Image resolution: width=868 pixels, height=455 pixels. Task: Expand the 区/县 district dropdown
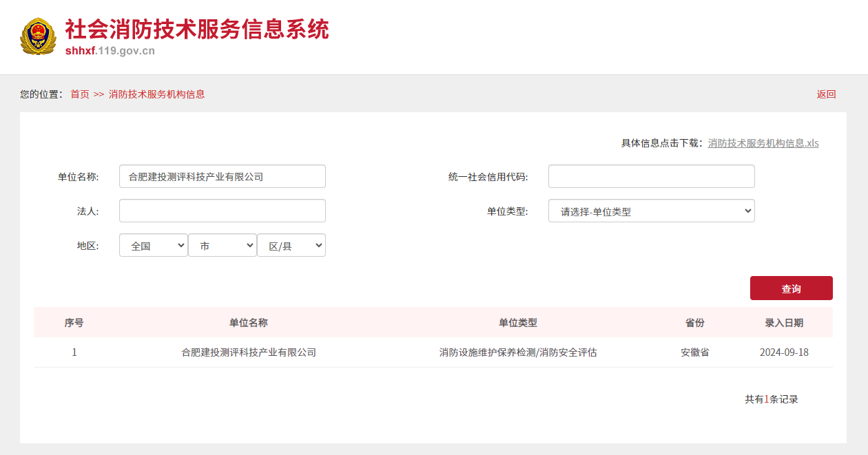(x=291, y=245)
